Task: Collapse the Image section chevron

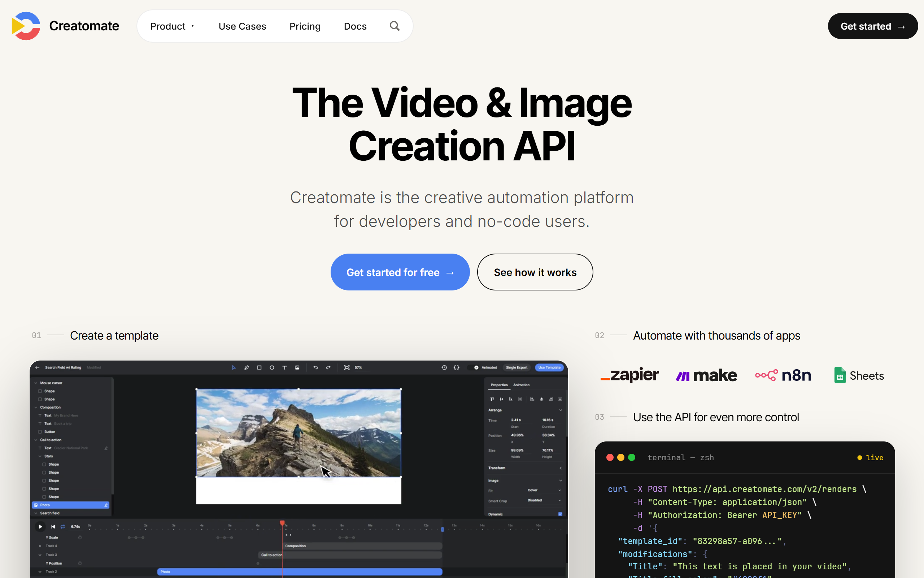Action: pos(561,480)
